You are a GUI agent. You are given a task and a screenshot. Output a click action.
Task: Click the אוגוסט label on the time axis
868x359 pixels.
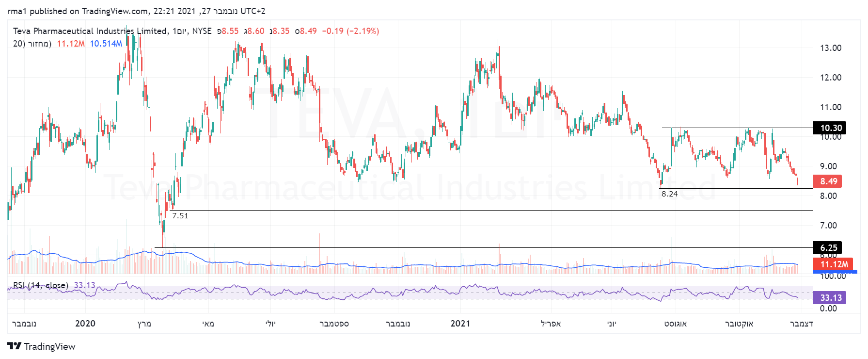676,324
